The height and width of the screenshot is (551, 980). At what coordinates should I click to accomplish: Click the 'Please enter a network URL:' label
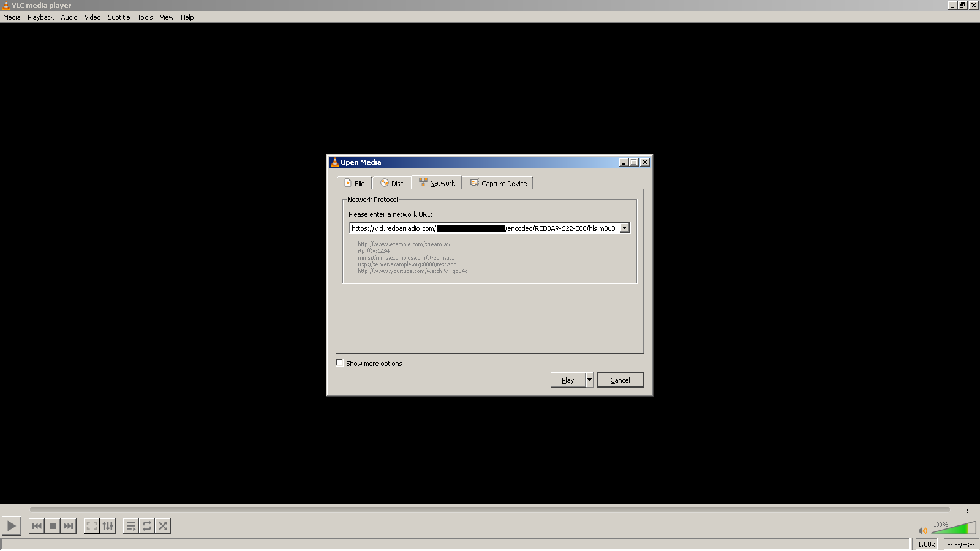point(390,214)
